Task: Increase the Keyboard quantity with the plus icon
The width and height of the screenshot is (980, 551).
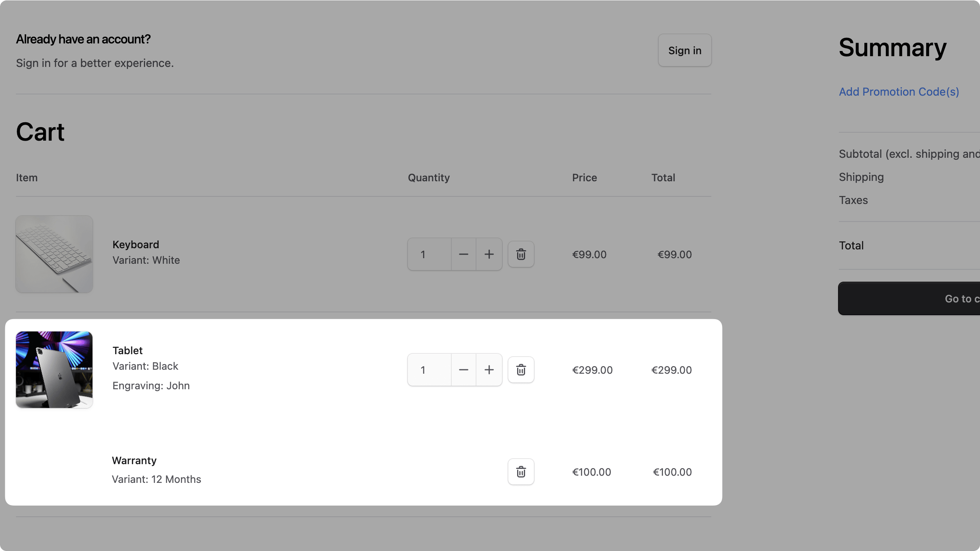Action: tap(489, 254)
